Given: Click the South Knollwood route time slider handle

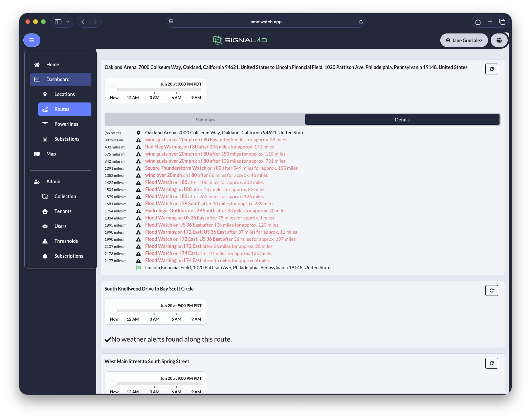Looking at the screenshot, I should coord(113,311).
